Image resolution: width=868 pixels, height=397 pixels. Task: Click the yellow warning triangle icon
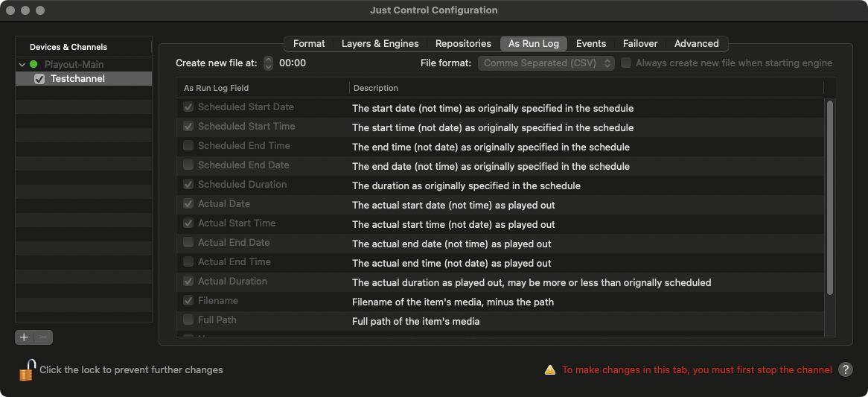pyautogui.click(x=549, y=370)
